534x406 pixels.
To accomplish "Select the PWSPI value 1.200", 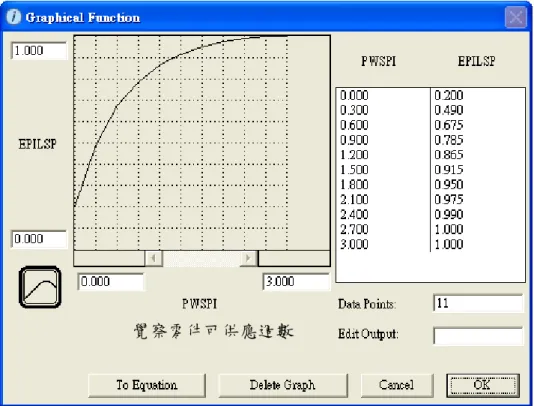I will click(x=354, y=155).
